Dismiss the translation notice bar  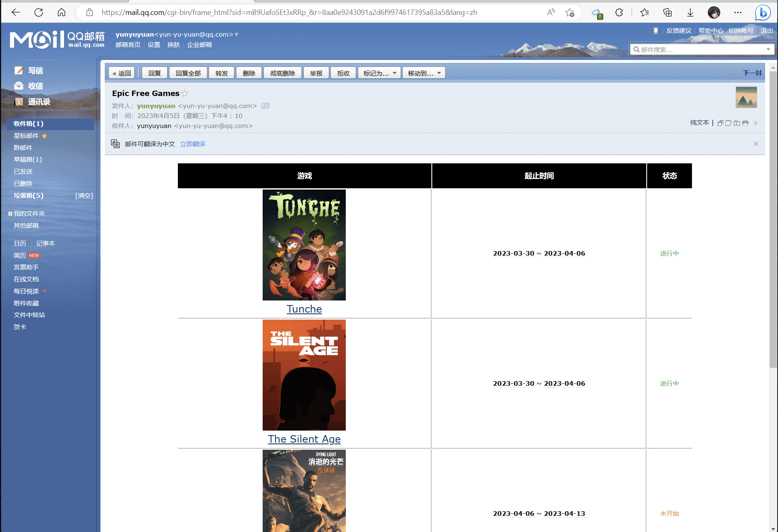[x=756, y=144]
